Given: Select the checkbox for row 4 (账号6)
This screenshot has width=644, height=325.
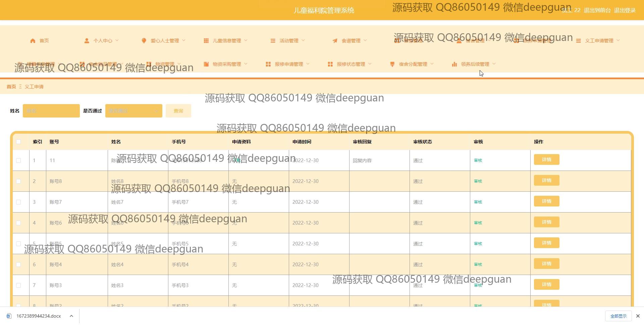Looking at the screenshot, I should (x=18, y=223).
